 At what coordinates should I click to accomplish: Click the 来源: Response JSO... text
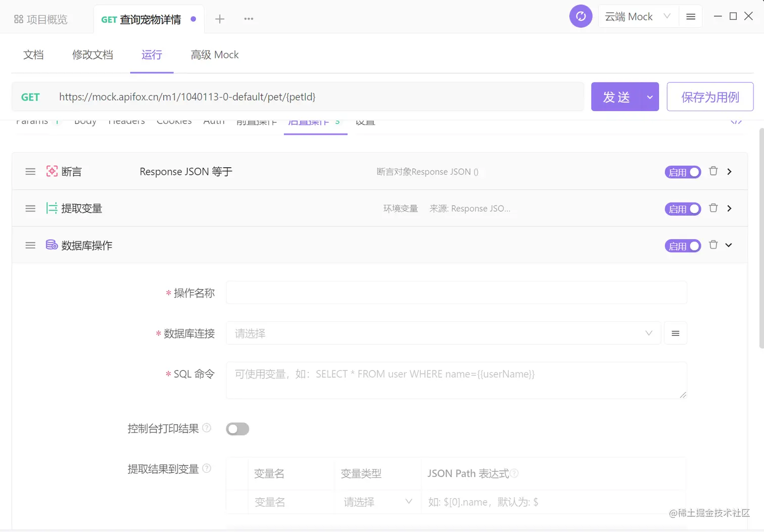tap(470, 209)
